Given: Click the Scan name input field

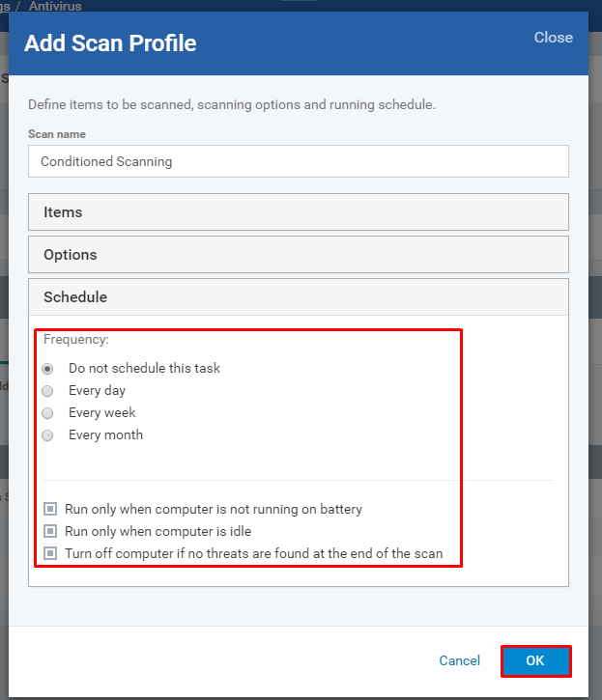Looking at the screenshot, I should coord(299,161).
